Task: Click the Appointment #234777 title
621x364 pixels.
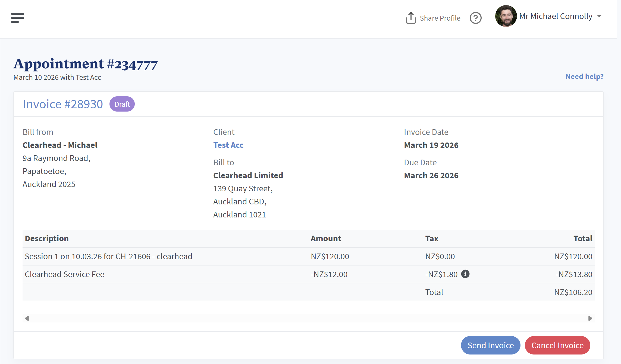Action: pyautogui.click(x=86, y=64)
